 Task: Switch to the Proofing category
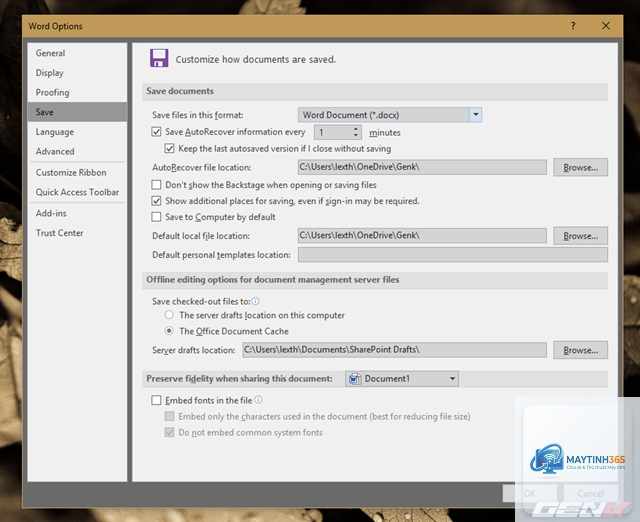pyautogui.click(x=77, y=92)
